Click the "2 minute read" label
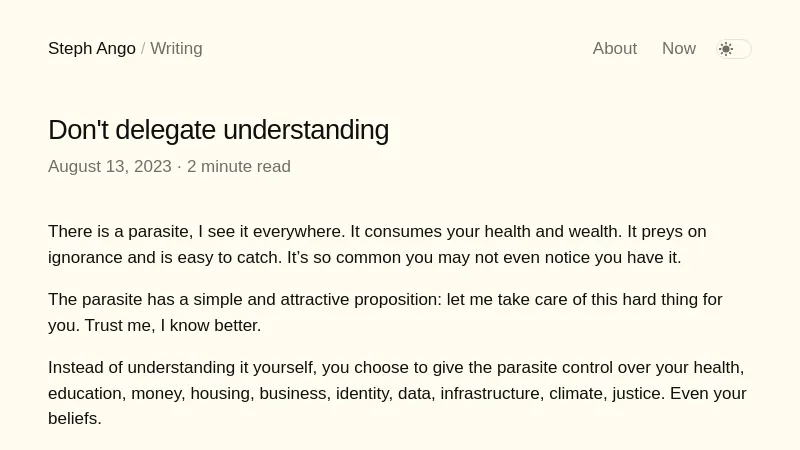This screenshot has width=800, height=450. [239, 167]
